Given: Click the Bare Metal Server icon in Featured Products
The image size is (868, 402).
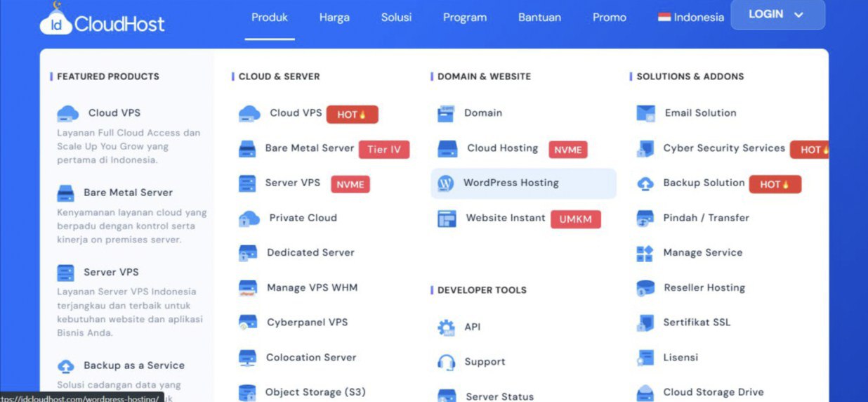Looking at the screenshot, I should tap(65, 193).
